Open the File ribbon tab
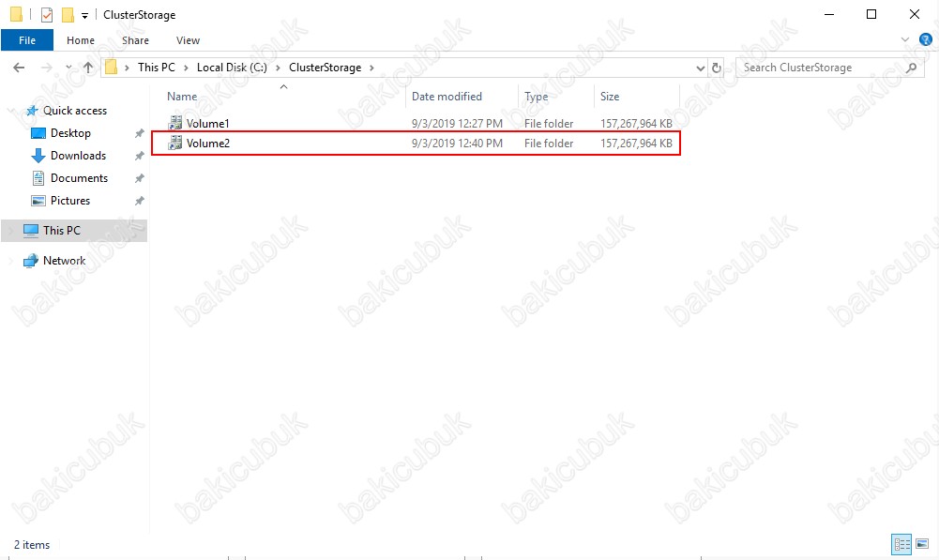The image size is (939, 560). pyautogui.click(x=27, y=40)
